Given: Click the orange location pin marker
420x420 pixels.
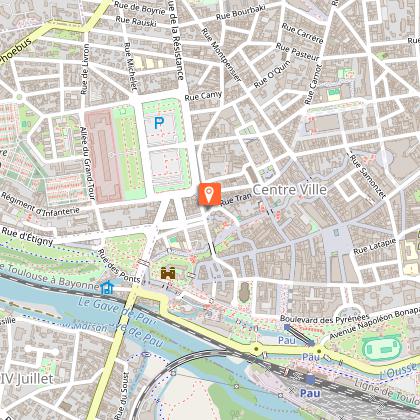Looking at the screenshot, I should pyautogui.click(x=209, y=194).
